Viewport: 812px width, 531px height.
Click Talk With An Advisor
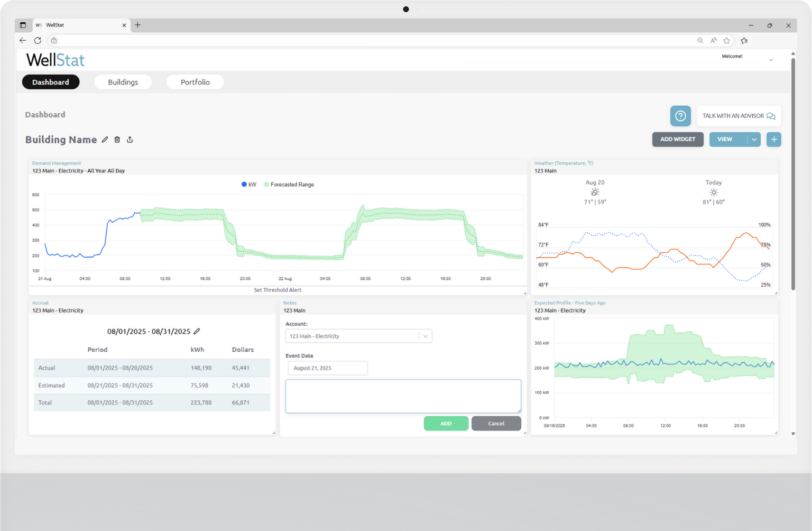[x=739, y=116]
